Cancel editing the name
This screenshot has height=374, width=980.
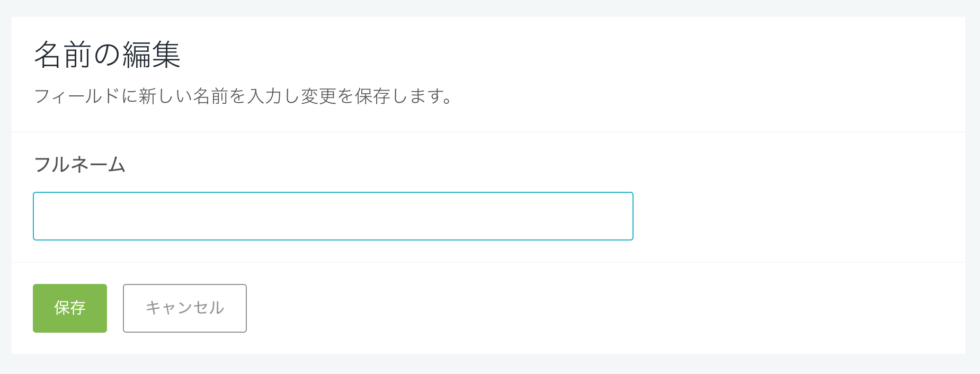tap(185, 308)
